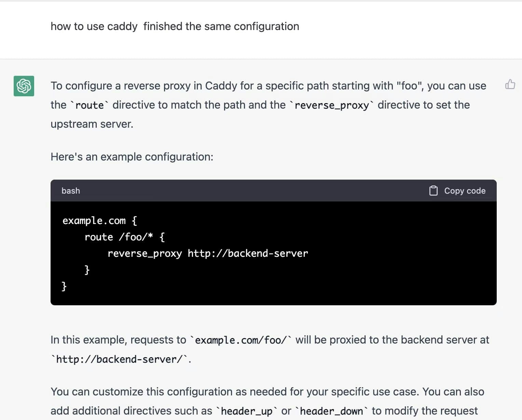The image size is (522, 420).
Task: Click the 'route /foo/* {' code line
Action: [124, 237]
